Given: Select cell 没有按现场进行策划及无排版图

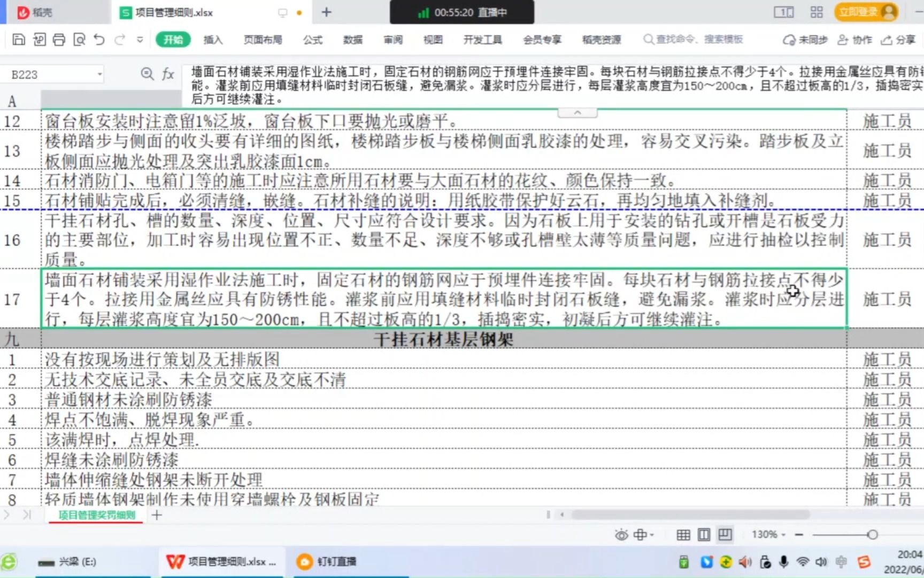Looking at the screenshot, I should tap(444, 359).
